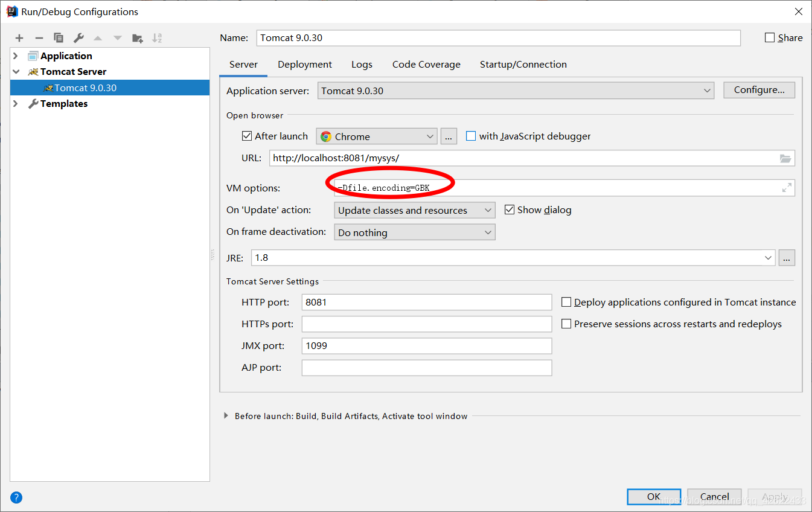Remove configuration with the minus icon
812x512 pixels.
pos(39,38)
